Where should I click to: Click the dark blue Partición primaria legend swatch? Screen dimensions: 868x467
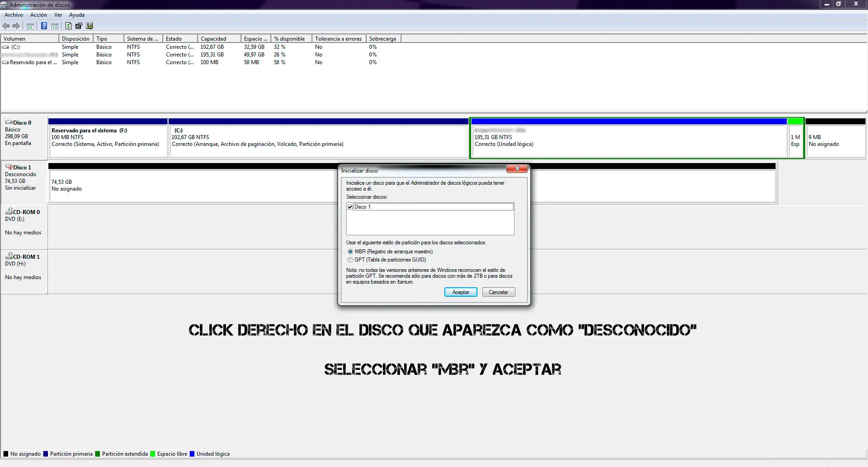[46, 454]
